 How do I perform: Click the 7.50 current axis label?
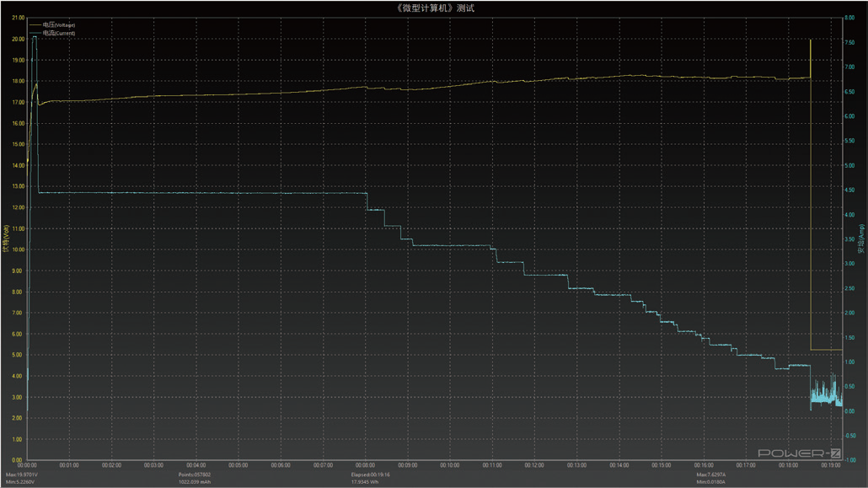849,42
